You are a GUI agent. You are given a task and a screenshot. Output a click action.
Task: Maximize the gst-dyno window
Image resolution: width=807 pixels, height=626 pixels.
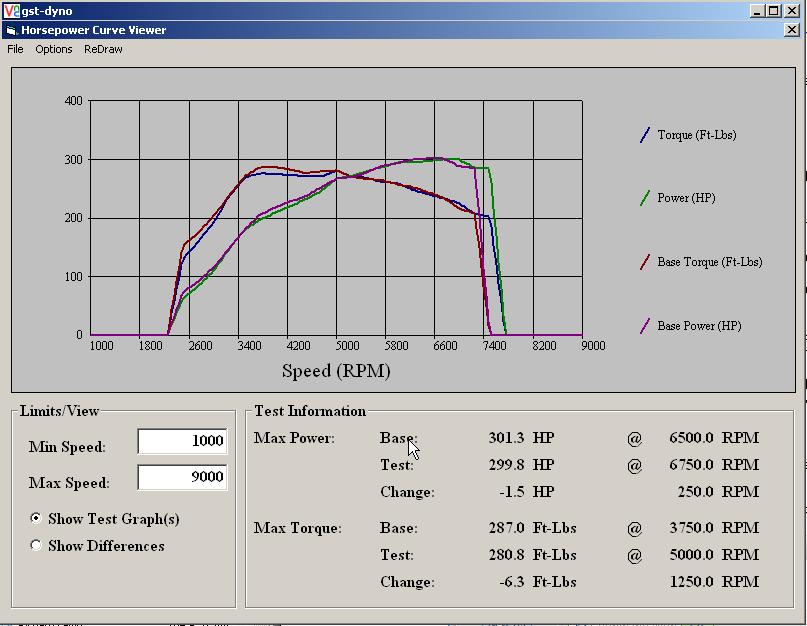(776, 11)
